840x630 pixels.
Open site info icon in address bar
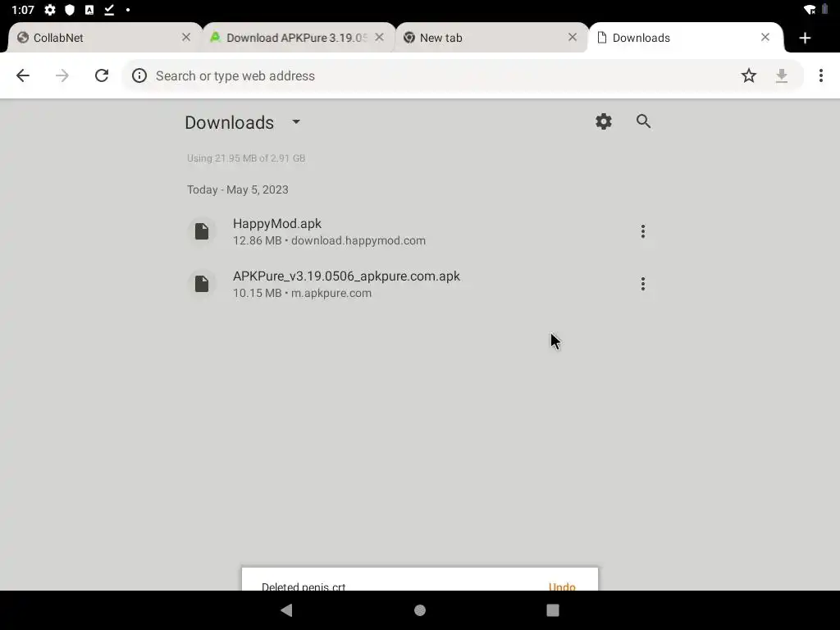click(139, 75)
